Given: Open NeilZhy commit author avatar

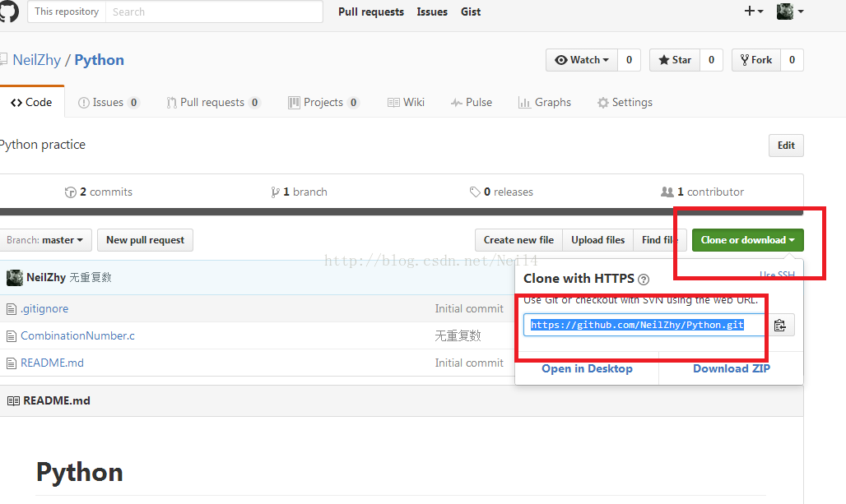Looking at the screenshot, I should click(15, 278).
